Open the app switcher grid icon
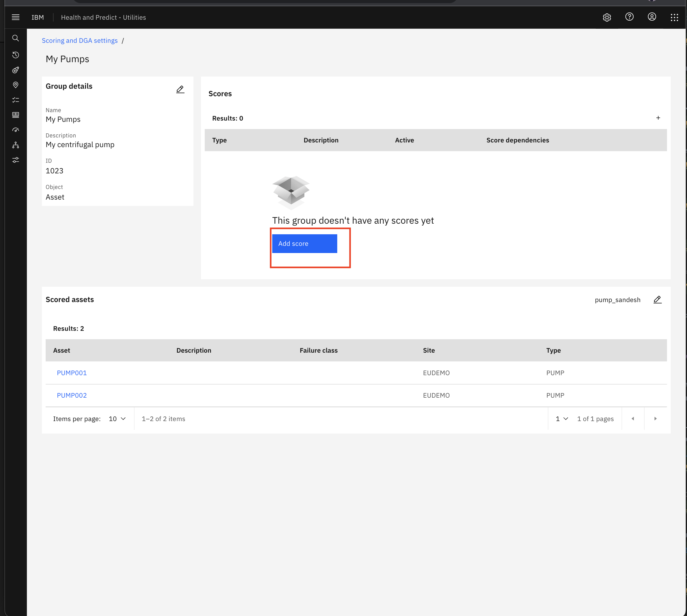The height and width of the screenshot is (616, 687). point(674,17)
